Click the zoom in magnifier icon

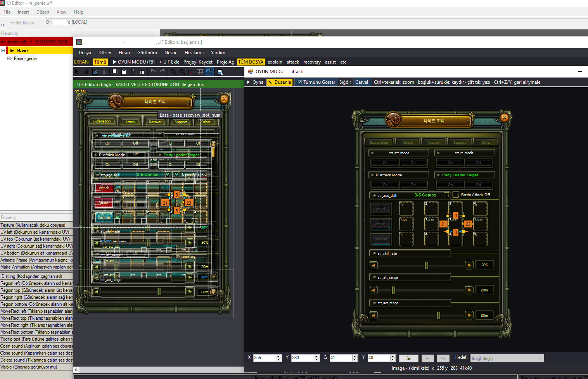(173, 72)
